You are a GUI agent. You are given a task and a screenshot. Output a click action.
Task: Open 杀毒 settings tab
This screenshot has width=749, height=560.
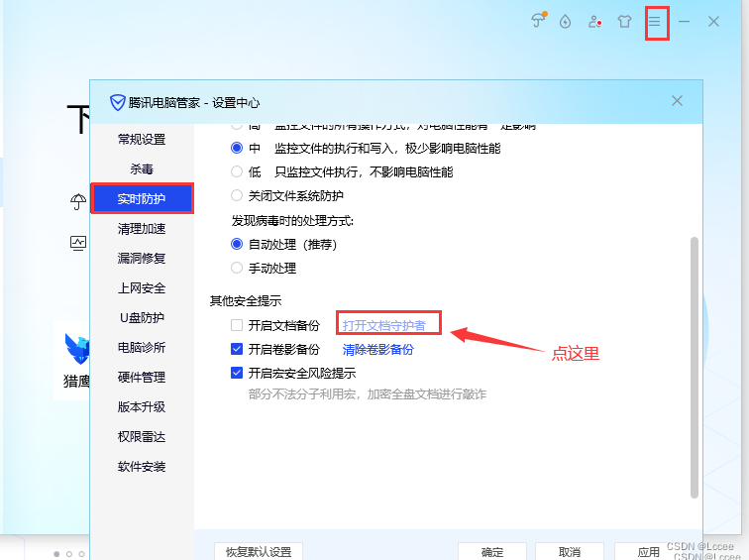click(x=142, y=168)
